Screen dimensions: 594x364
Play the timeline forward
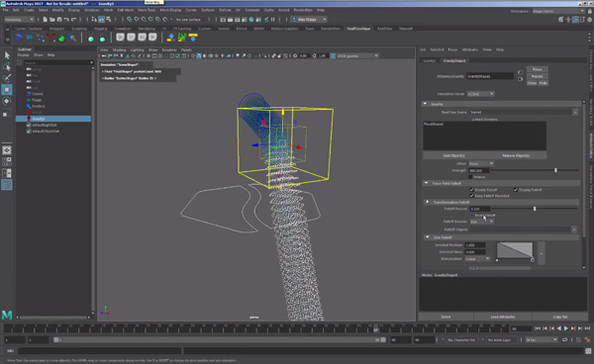pyautogui.click(x=566, y=328)
